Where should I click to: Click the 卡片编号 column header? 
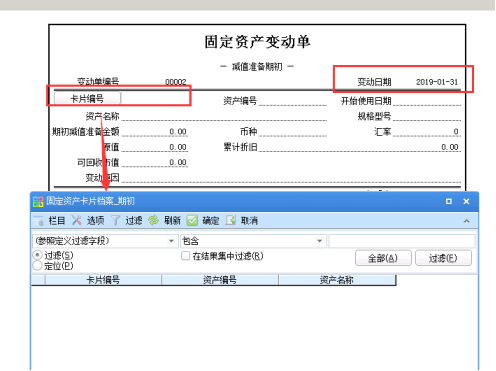click(103, 280)
